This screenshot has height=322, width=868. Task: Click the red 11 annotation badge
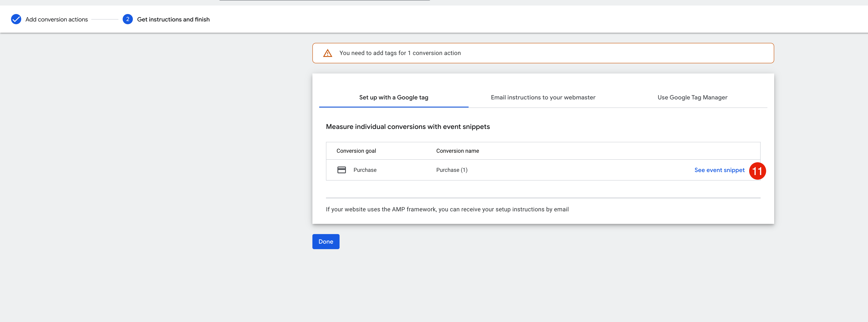tap(757, 171)
